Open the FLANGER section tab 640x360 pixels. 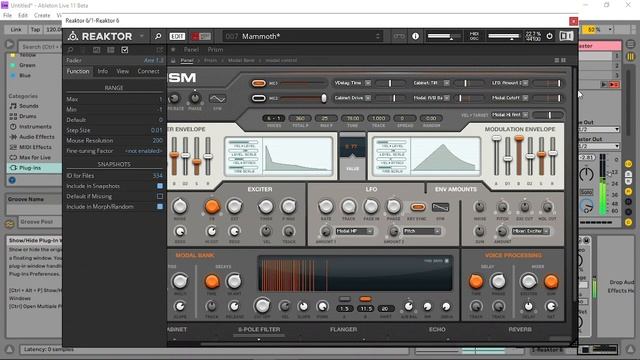pos(343,329)
